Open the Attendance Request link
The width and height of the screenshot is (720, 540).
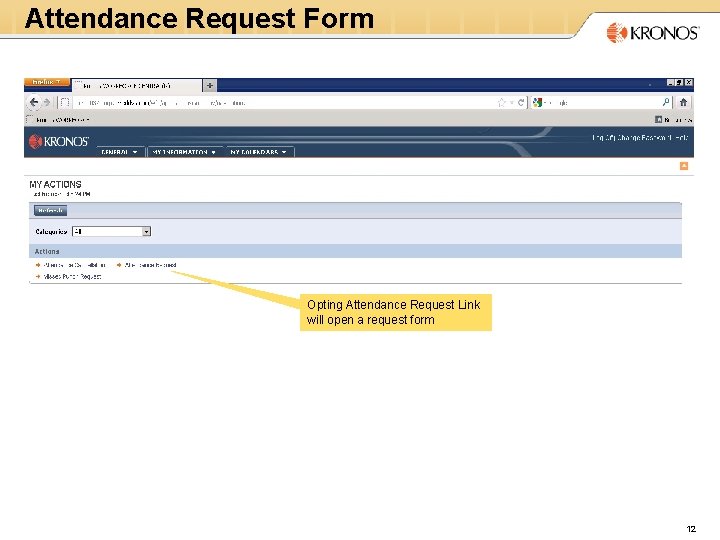[x=150, y=265]
